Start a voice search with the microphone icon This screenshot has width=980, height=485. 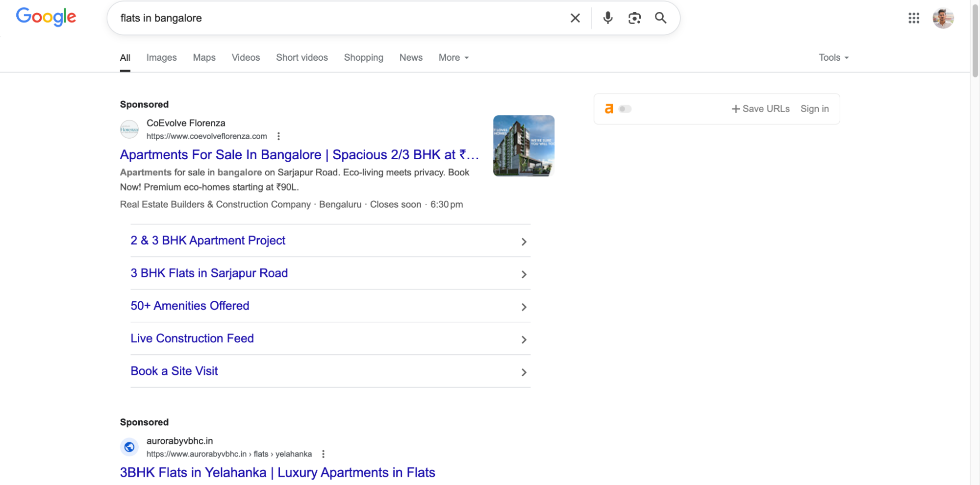coord(607,18)
